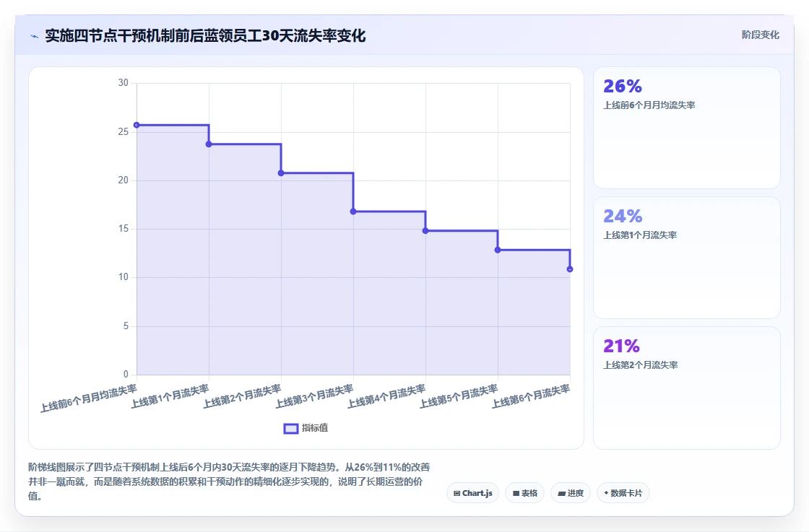
Task: Click the card label 上线前6个月月均流失率
Action: pos(649,105)
